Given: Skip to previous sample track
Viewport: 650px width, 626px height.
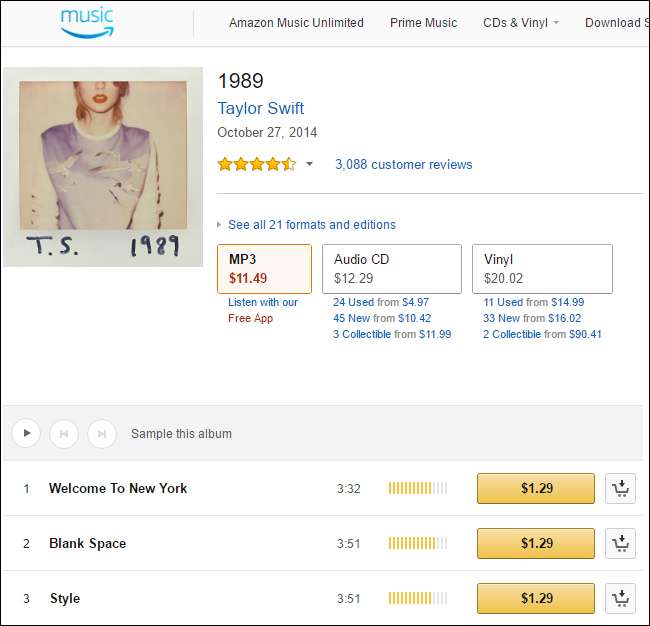Looking at the screenshot, I should coord(64,434).
